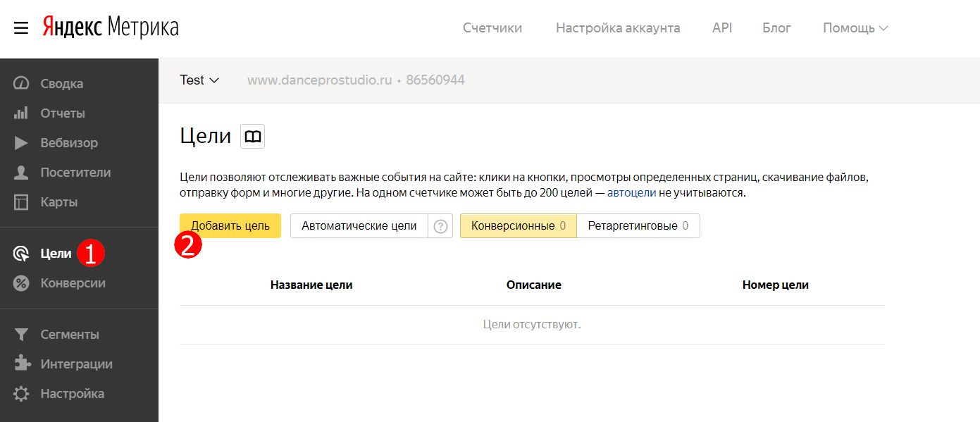Image resolution: width=980 pixels, height=422 pixels.
Task: Toggle the Конверсионные goals filter
Action: tap(519, 226)
